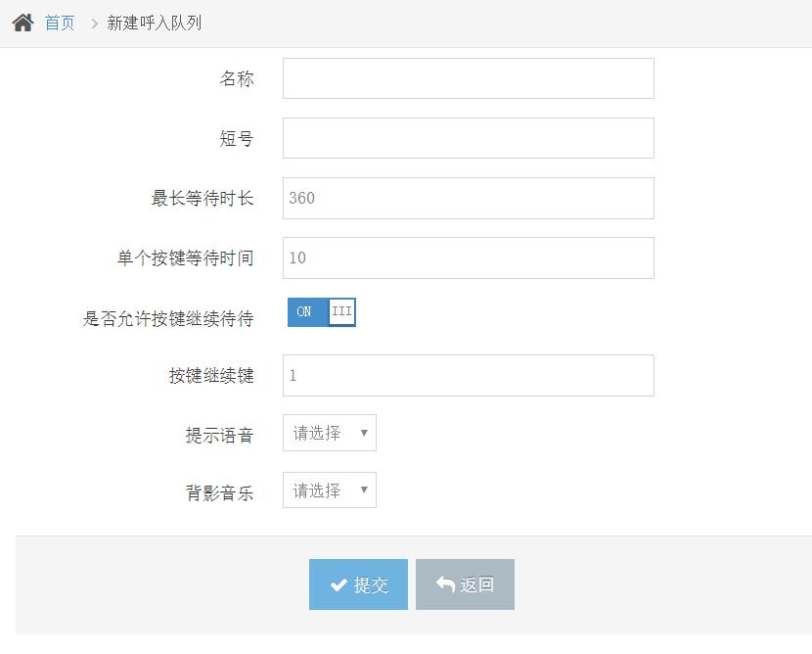The image size is (812, 654).
Task: Go to 首页 breadcrumb link
Action: point(60,23)
